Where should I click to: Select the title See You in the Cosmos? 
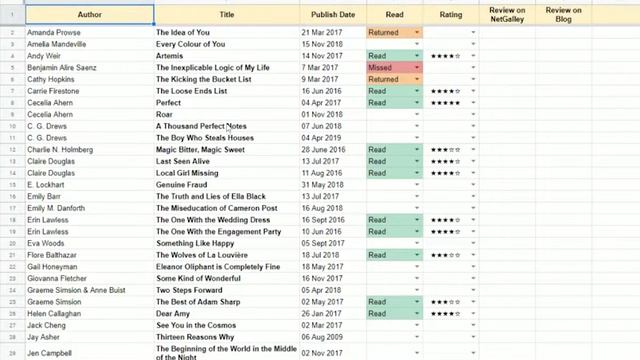[x=227, y=325]
